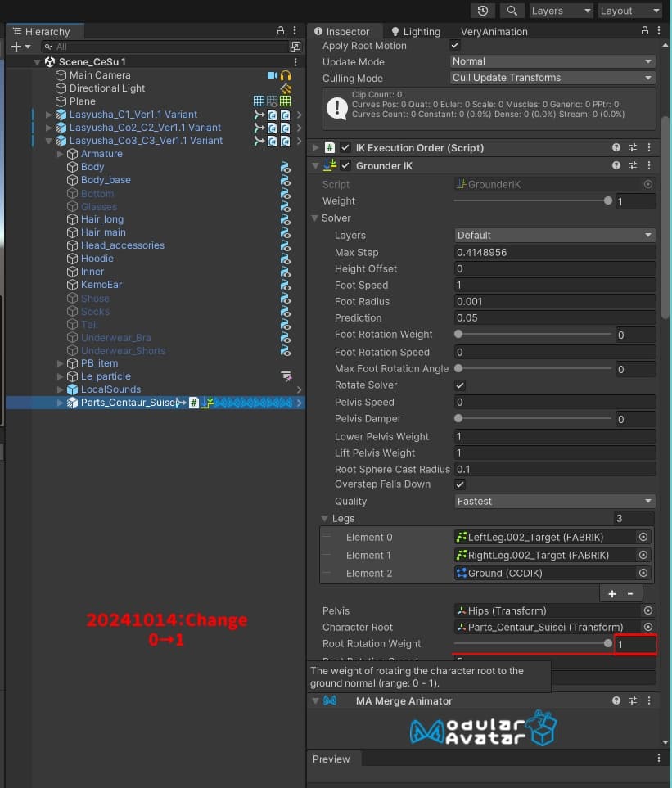Adjust the Foot Rotation Weight slider
This screenshot has width=672, height=788.
[533, 334]
